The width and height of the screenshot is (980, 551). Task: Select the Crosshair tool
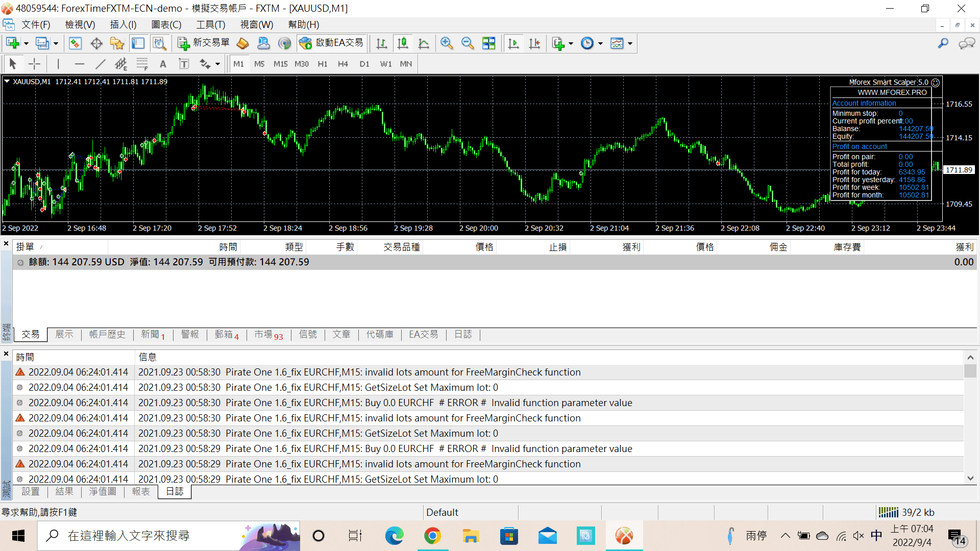pyautogui.click(x=34, y=64)
